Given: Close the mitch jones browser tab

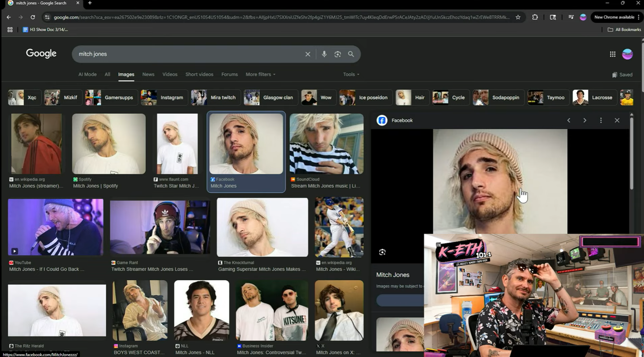Looking at the screenshot, I should (77, 3).
